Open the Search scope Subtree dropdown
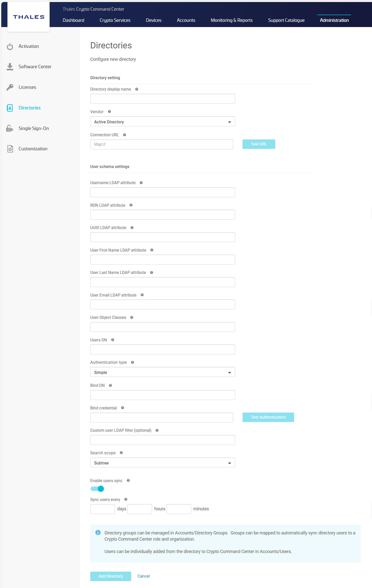Image resolution: width=372 pixels, height=588 pixels. [x=162, y=463]
